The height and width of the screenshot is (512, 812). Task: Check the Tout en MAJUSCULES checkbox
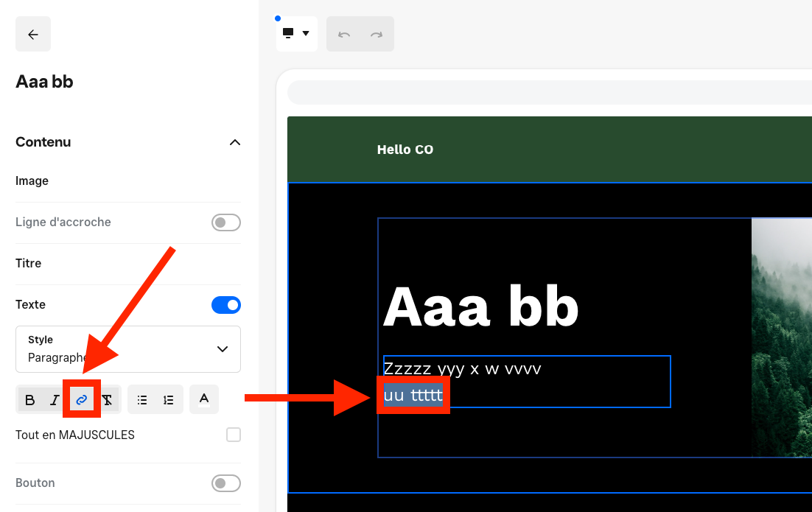coord(234,435)
